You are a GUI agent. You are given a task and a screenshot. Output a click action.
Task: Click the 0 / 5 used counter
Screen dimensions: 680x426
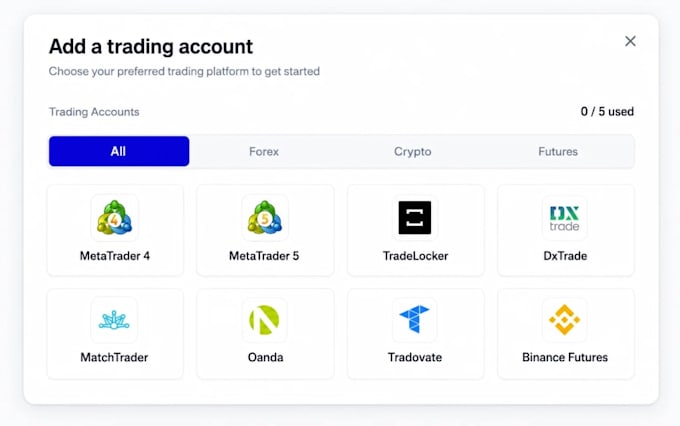click(x=607, y=111)
